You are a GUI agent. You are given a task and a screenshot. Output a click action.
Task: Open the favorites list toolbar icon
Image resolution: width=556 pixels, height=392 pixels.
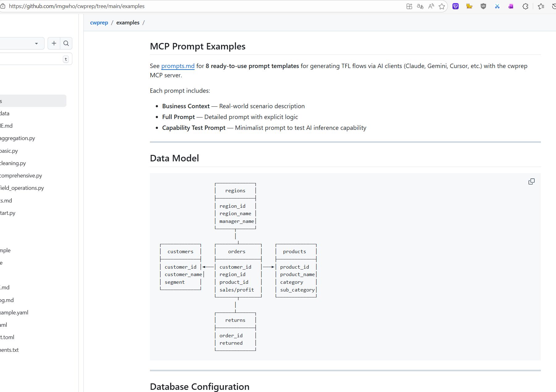(541, 6)
